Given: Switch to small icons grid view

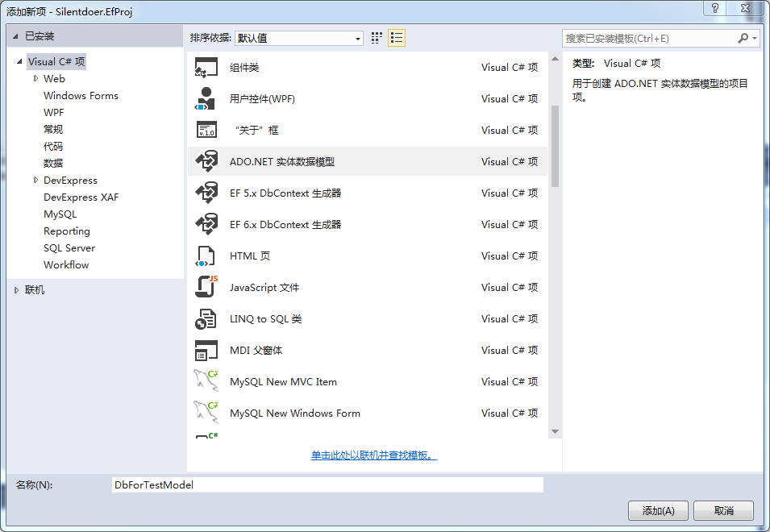Looking at the screenshot, I should (377, 38).
